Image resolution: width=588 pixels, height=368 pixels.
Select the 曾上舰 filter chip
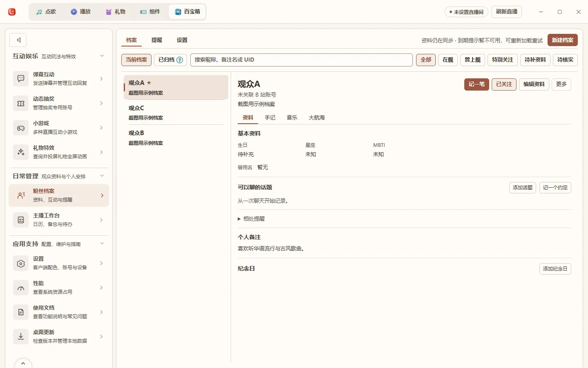473,60
